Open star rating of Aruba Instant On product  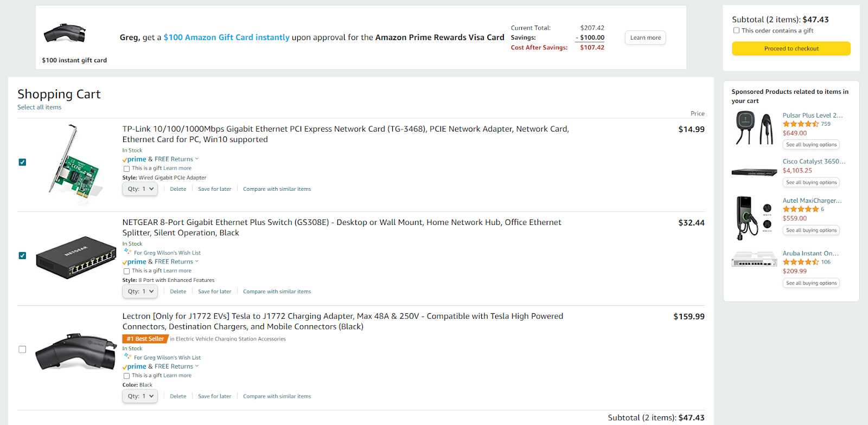801,262
